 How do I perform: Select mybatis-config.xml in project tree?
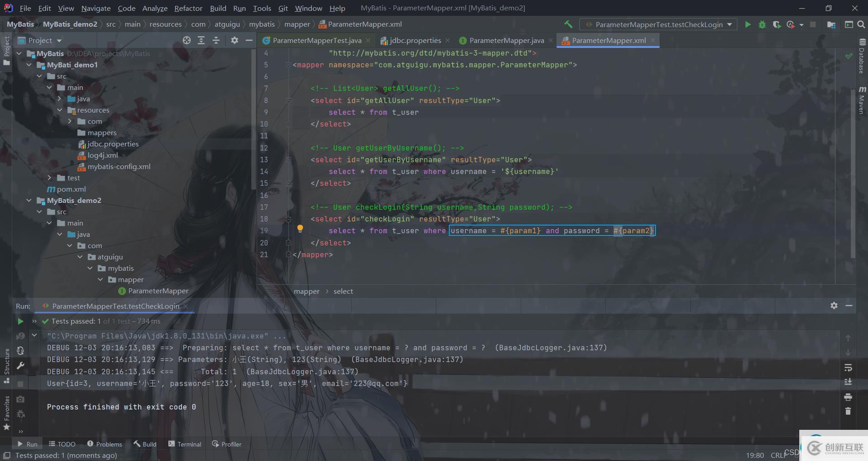tap(119, 166)
